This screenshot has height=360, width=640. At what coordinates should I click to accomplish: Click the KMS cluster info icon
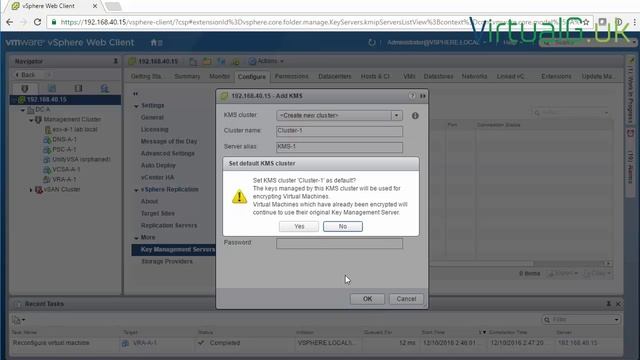(415, 116)
